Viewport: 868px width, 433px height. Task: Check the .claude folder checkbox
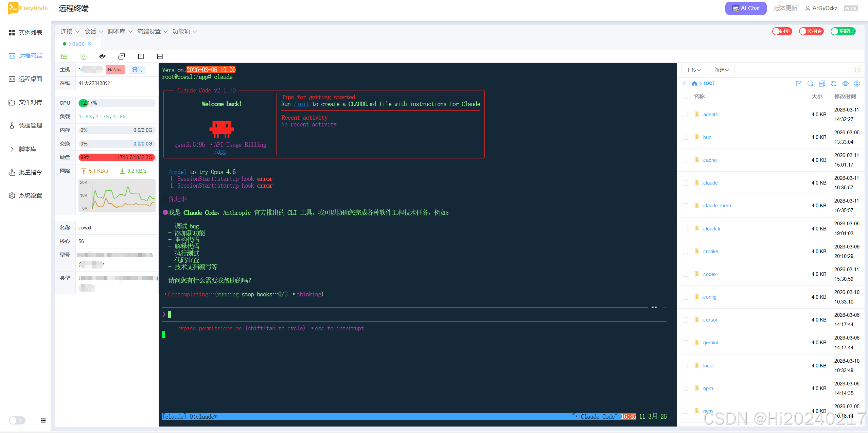coord(685,183)
